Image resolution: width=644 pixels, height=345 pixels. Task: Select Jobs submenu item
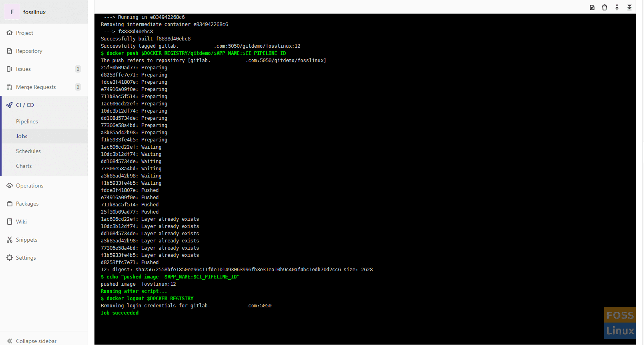22,136
